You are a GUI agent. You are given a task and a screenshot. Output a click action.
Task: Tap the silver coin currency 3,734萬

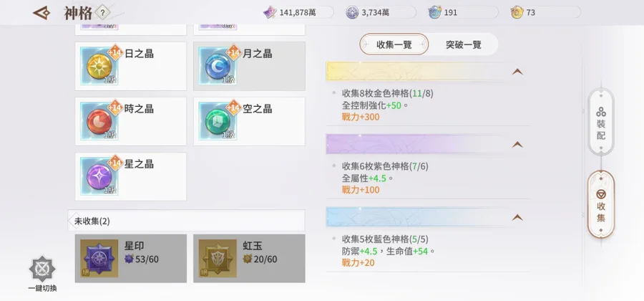[381, 12]
